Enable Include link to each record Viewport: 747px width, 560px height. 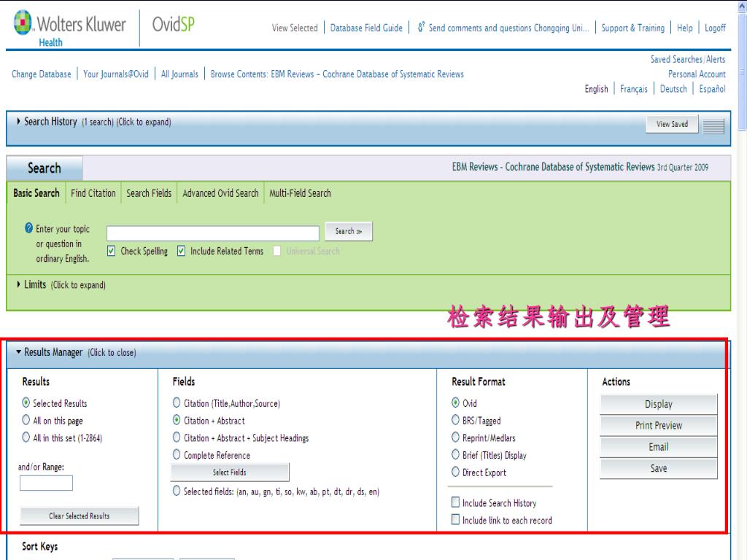click(x=455, y=519)
